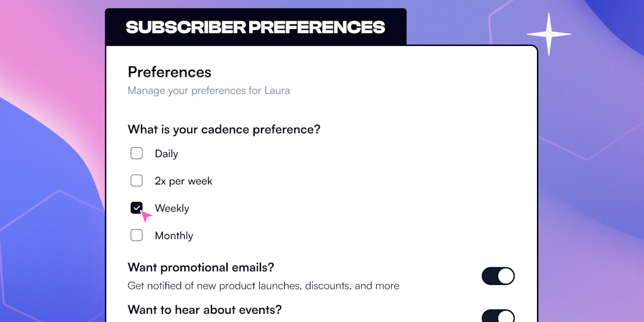Screen dimensions: 644x322
Task: Choose the "2x per week" label
Action: (x=184, y=181)
